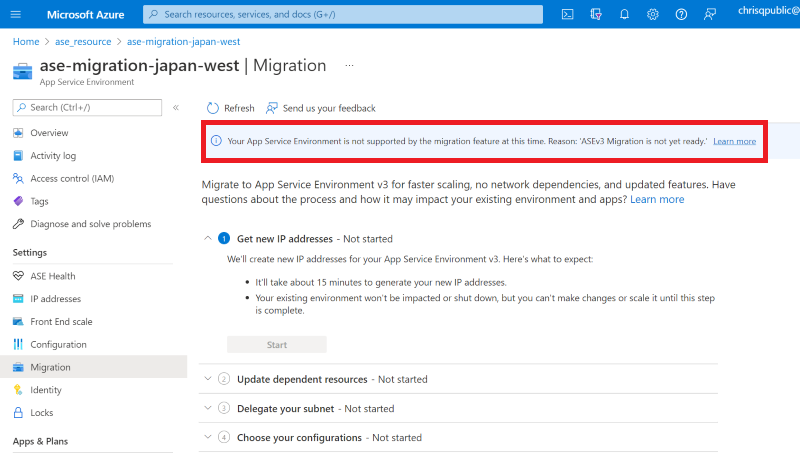Viewport: 800px width, 454px height.
Task: Click the Microsoft Azure logo text
Action: [x=86, y=15]
